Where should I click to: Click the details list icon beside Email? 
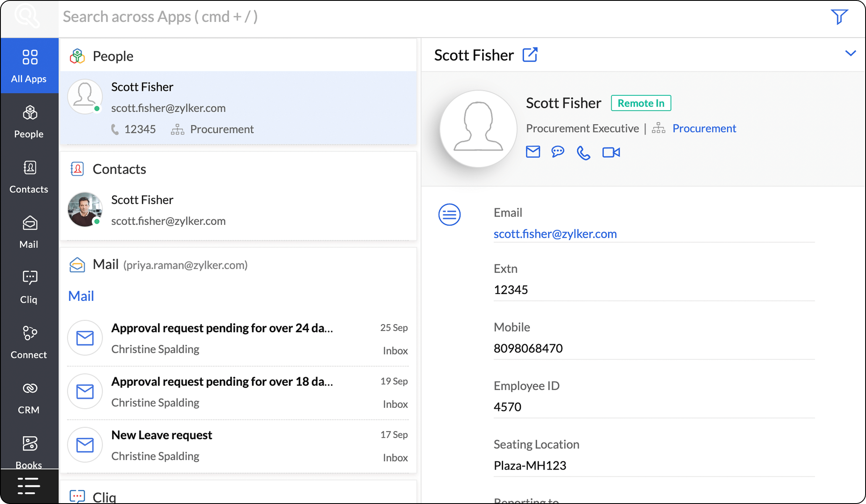[x=449, y=215]
